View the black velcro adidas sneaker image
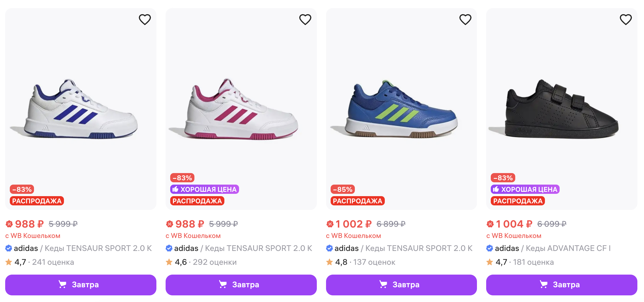 pyautogui.click(x=562, y=110)
